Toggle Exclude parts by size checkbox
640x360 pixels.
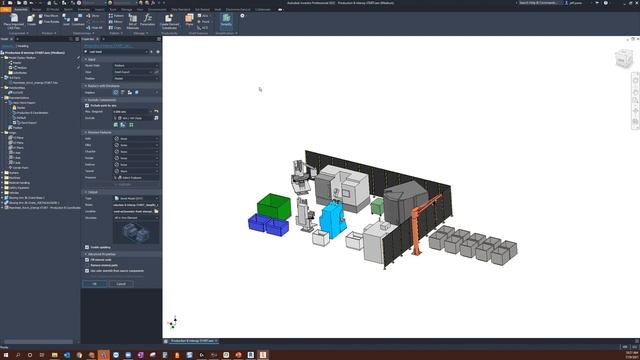pos(87,105)
